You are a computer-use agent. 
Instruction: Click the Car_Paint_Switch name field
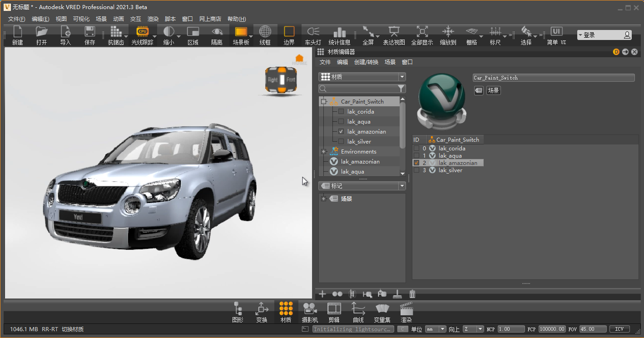pyautogui.click(x=553, y=78)
